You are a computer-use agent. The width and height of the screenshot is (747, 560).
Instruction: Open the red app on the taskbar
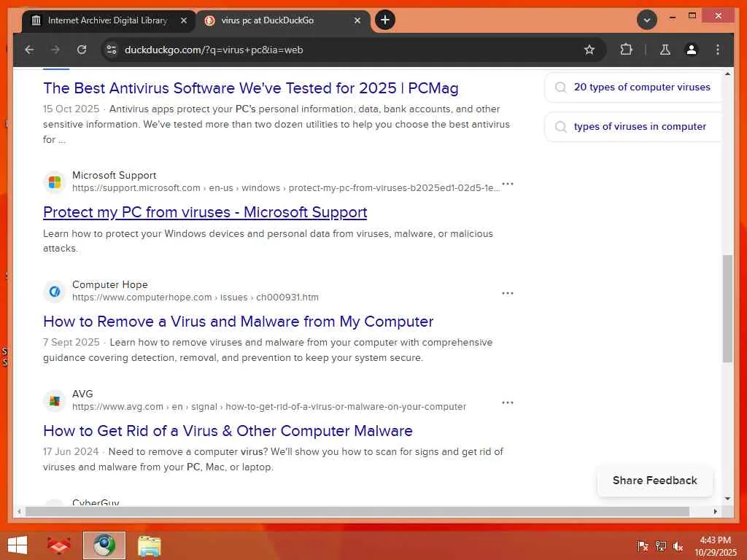(x=59, y=545)
